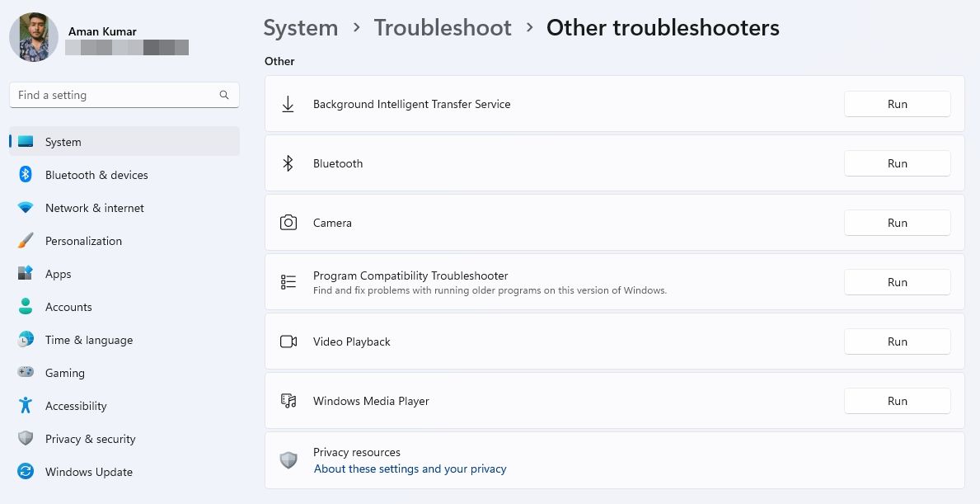The height and width of the screenshot is (504, 980).
Task: Focus the Find a setting search box
Action: point(115,95)
